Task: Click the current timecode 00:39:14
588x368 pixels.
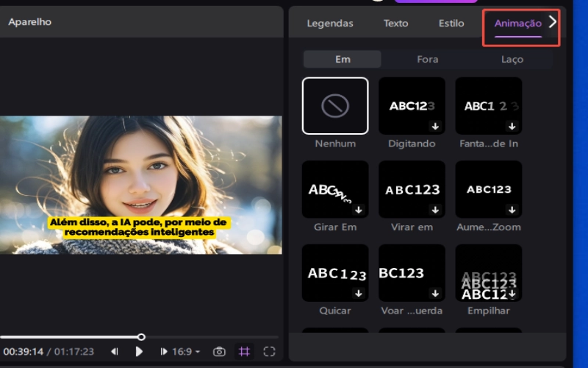Action: click(x=24, y=352)
